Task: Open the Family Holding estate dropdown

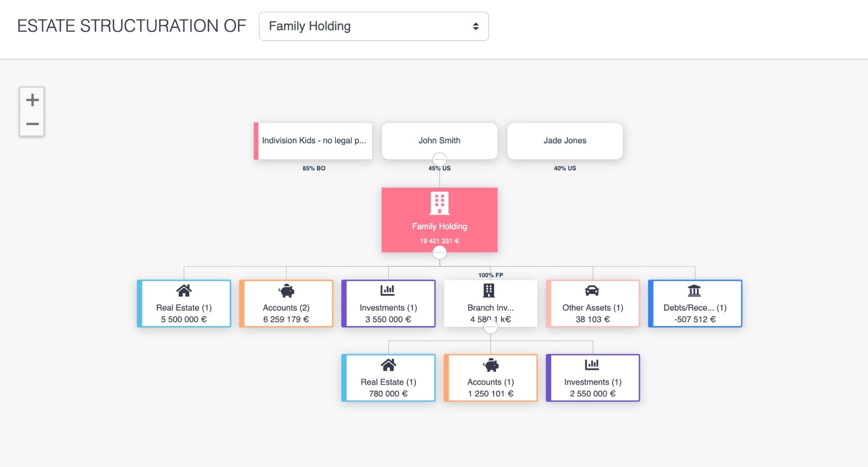Action: (373, 26)
